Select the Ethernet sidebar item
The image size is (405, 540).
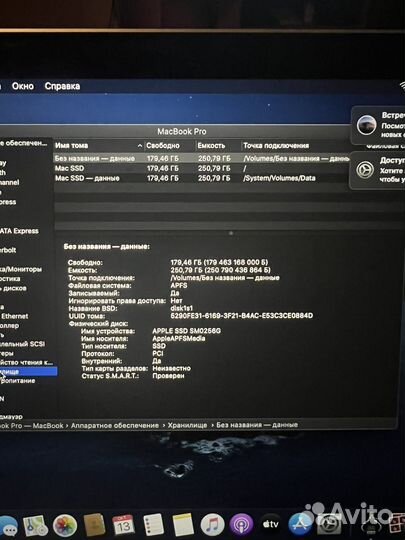point(14,316)
